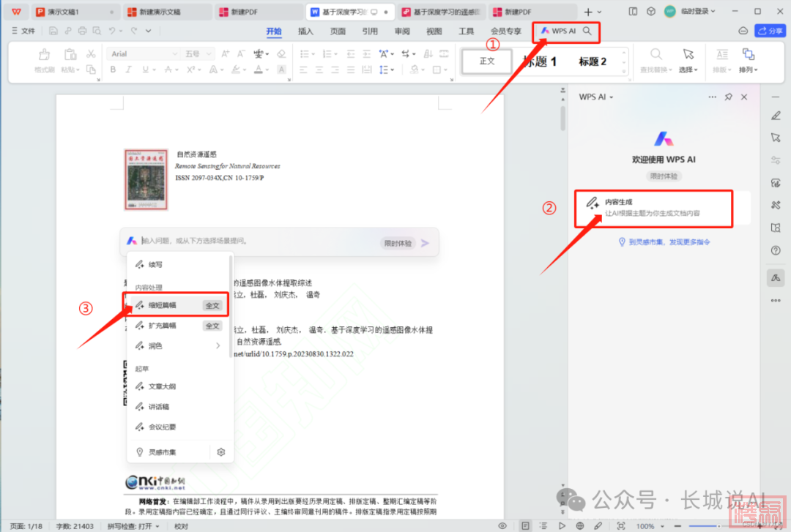
Task: Pin the WPS AI side panel
Action: tap(728, 97)
